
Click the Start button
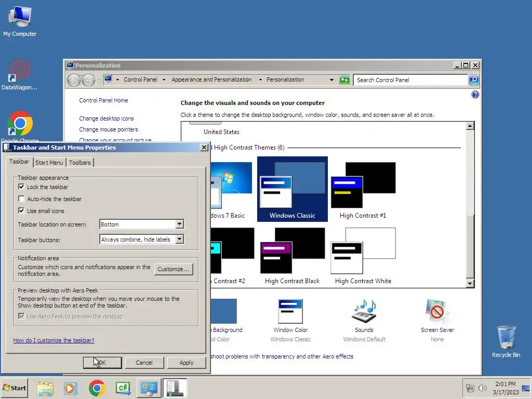click(x=15, y=388)
